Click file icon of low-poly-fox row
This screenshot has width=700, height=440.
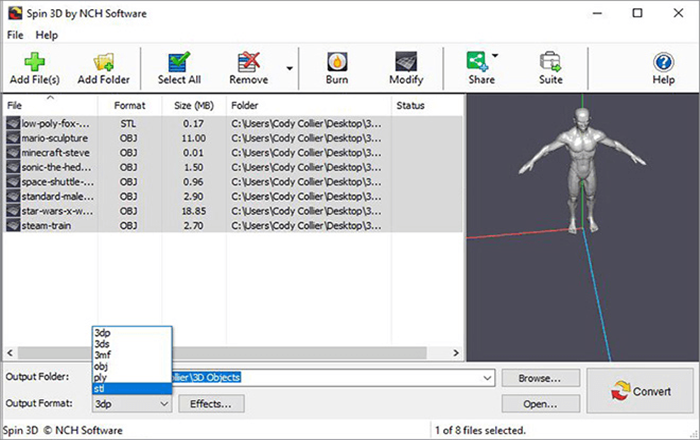[x=13, y=123]
